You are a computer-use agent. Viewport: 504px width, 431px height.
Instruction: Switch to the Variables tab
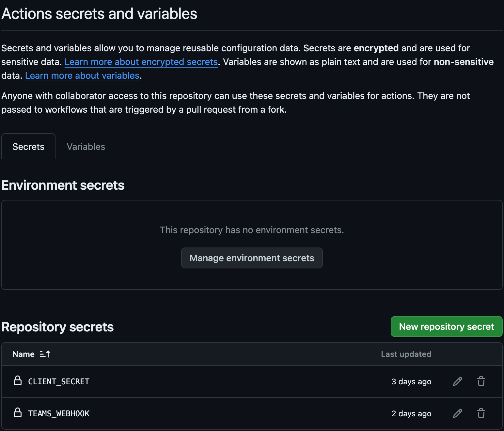point(86,147)
